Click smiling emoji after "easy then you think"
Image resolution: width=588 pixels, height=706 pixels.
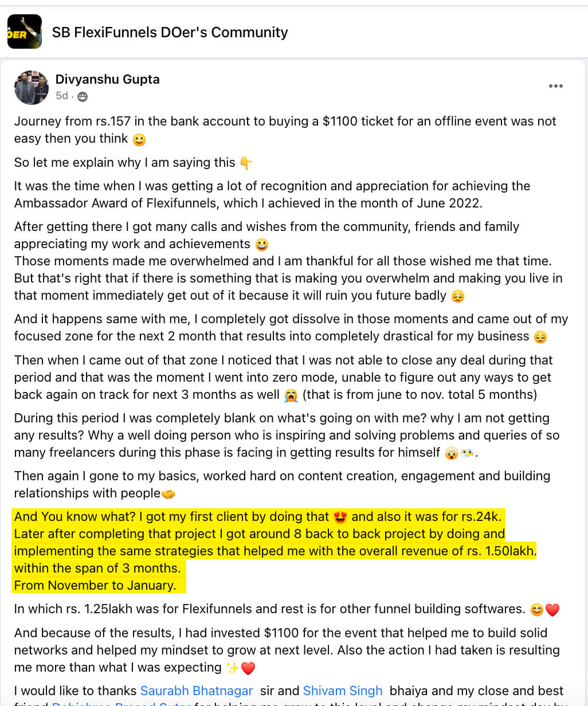click(x=139, y=139)
